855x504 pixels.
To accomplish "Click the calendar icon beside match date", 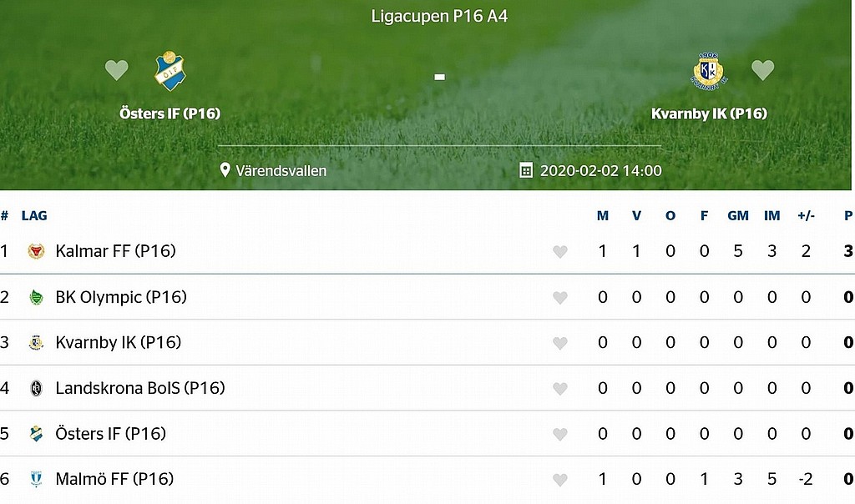I will pos(526,170).
